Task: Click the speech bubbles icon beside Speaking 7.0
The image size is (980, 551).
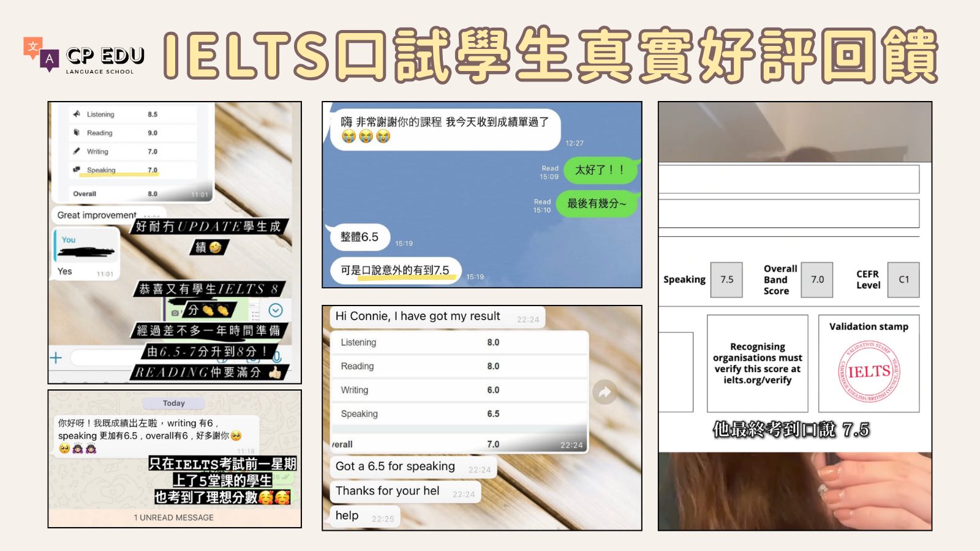Action: pyautogui.click(x=77, y=170)
